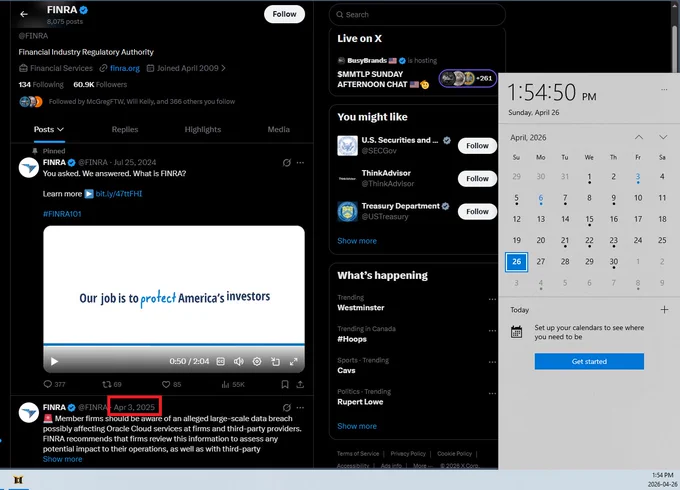Image resolution: width=680 pixels, height=490 pixels.
Task: Follow the FINRA account
Action: point(284,14)
